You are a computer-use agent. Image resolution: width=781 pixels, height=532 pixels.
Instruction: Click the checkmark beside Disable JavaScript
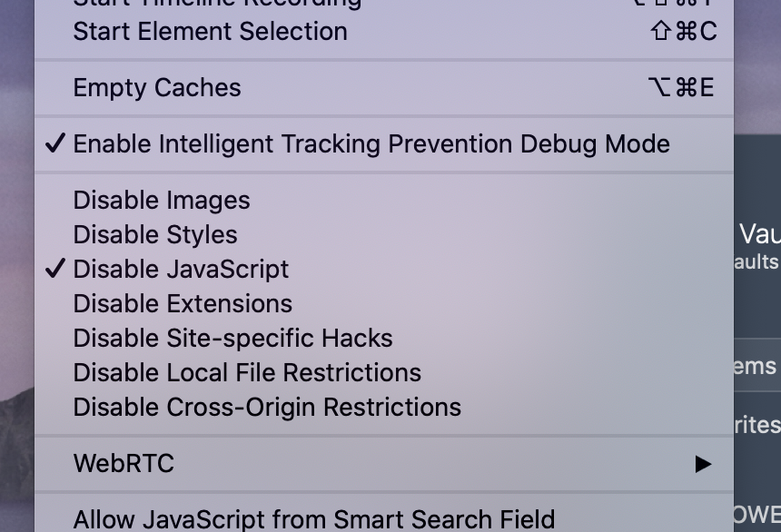tap(54, 269)
